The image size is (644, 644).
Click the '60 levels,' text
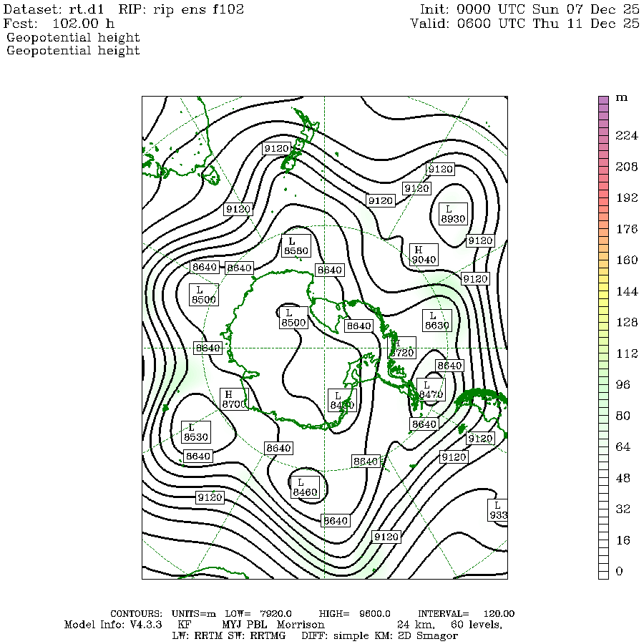477,625
